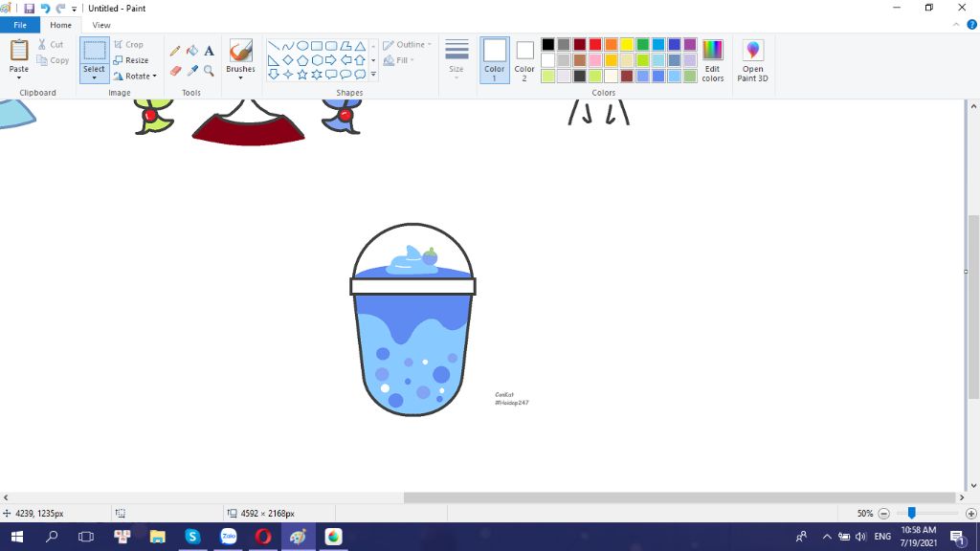This screenshot has width=980, height=551.
Task: Open Edit colors palette
Action: [712, 60]
